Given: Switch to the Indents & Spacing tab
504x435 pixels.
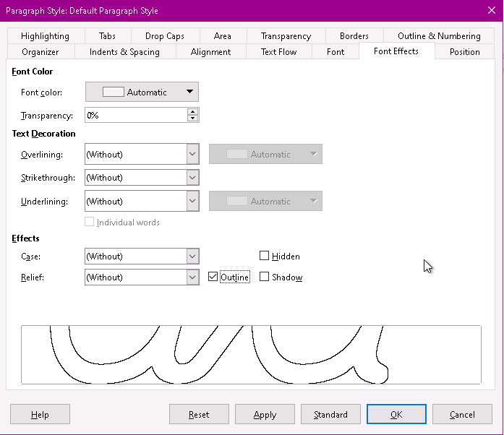Looking at the screenshot, I should point(124,52).
